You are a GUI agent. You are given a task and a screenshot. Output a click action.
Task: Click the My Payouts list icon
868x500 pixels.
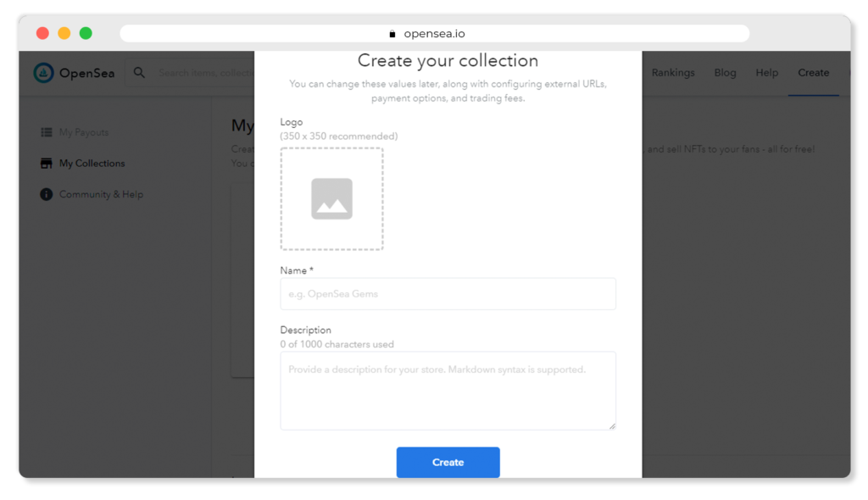(47, 132)
